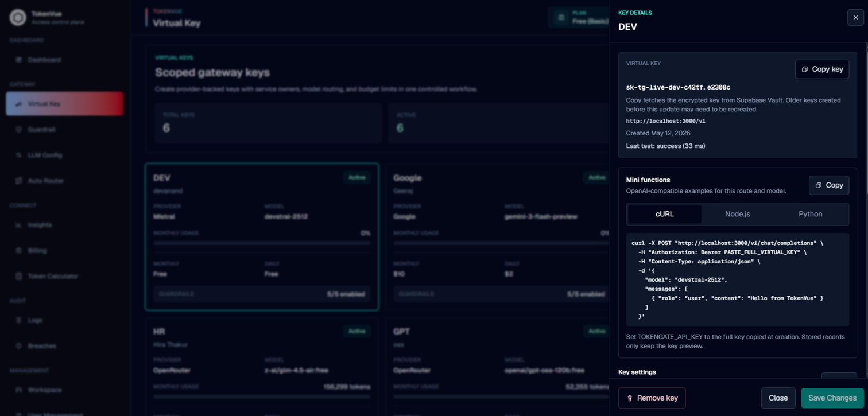Click the 'Created May 12, 2026' text
868x416 pixels.
658,133
